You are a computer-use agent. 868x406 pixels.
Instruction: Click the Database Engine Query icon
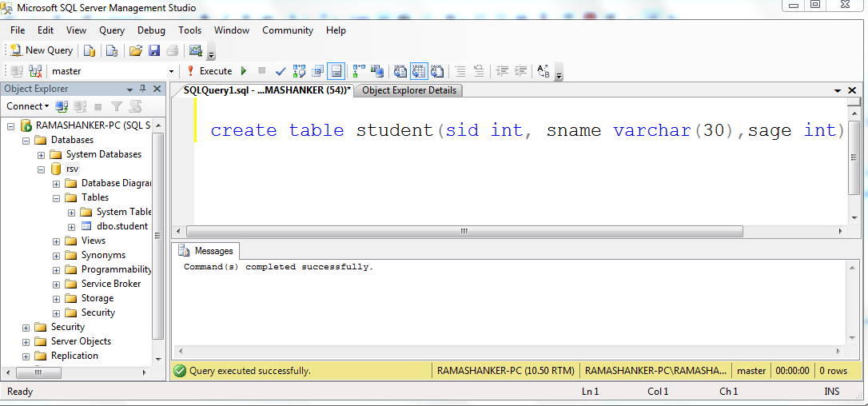[90, 51]
